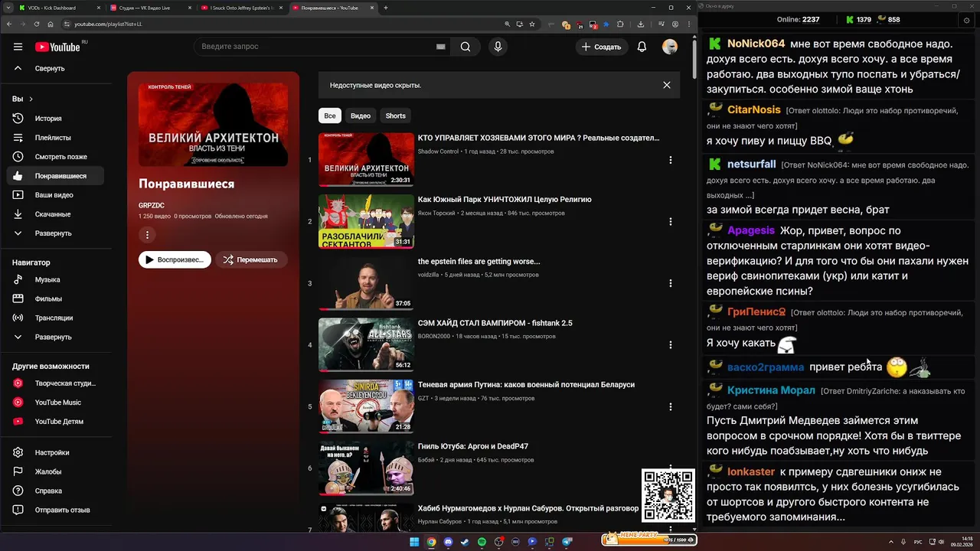980x551 pixels.
Task: Click the Воспроизвести playlist button
Action: click(x=175, y=260)
